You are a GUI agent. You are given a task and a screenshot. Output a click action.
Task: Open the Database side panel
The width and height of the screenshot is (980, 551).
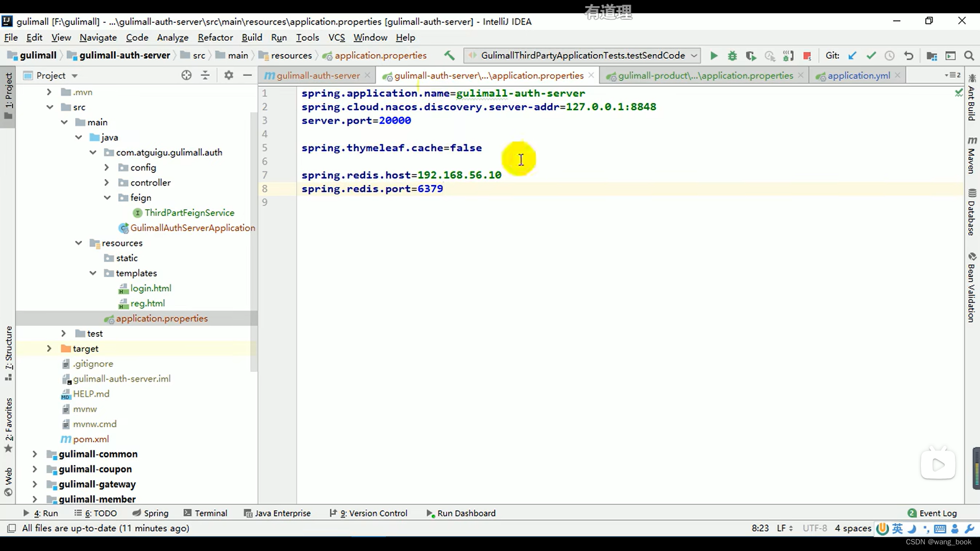coord(971,212)
